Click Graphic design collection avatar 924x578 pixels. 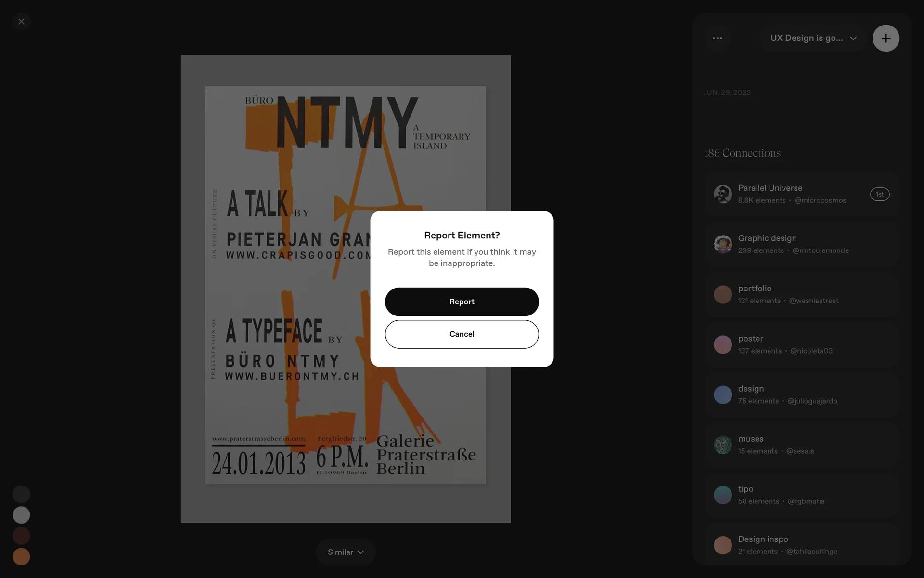pyautogui.click(x=722, y=244)
